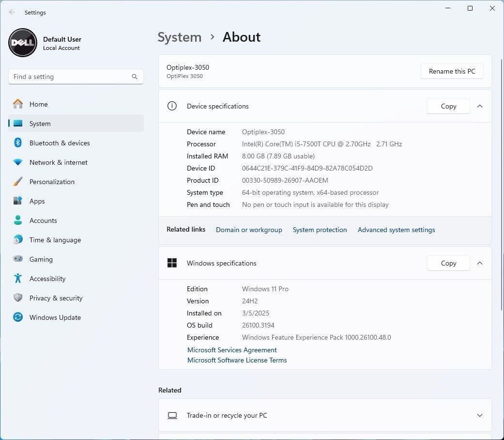The image size is (504, 440).
Task: Open Microsoft Services Agreement link
Action: pyautogui.click(x=232, y=349)
